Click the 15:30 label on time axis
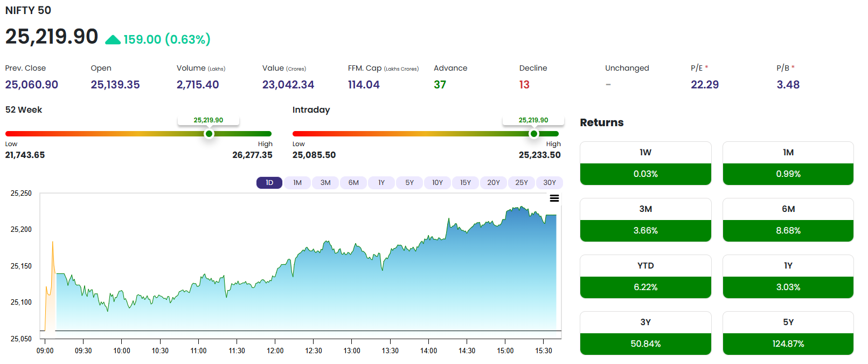Image resolution: width=868 pixels, height=364 pixels. (544, 351)
